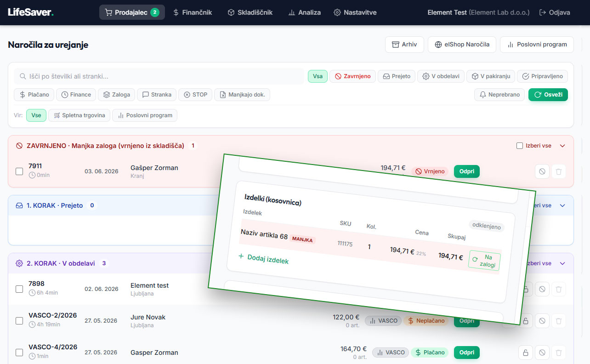Image resolution: width=590 pixels, height=364 pixels.
Task: Collapse the ZAVRNJENO section chevron
Action: tap(562, 146)
